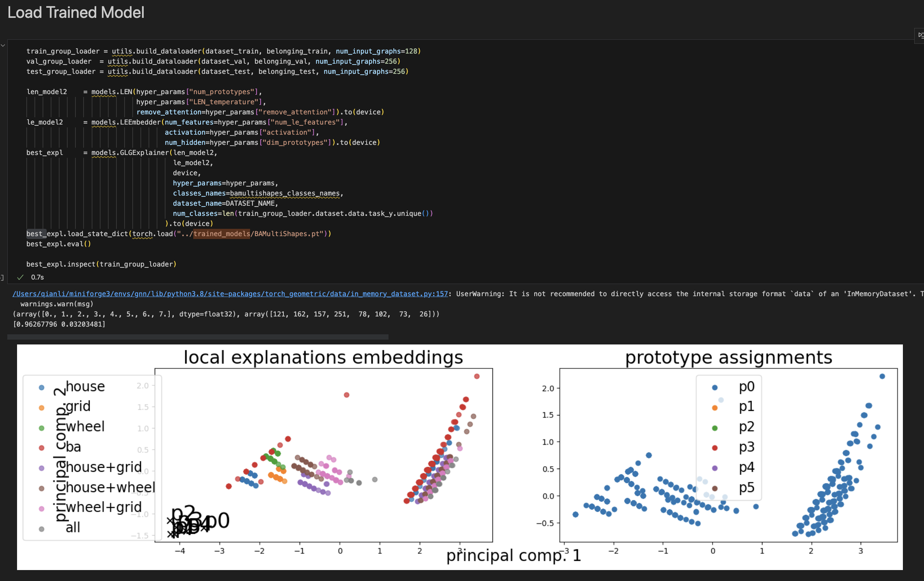The image size is (924, 581).
Task: Click the local explanations embeddings plot title
Action: (x=323, y=357)
